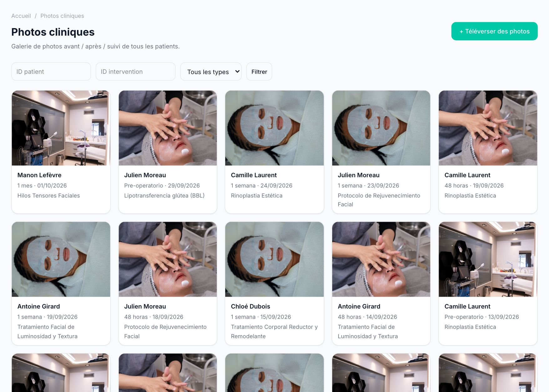This screenshot has height=392, width=549.
Task: Select the Photos cliniques breadcrumb item
Action: click(x=62, y=16)
